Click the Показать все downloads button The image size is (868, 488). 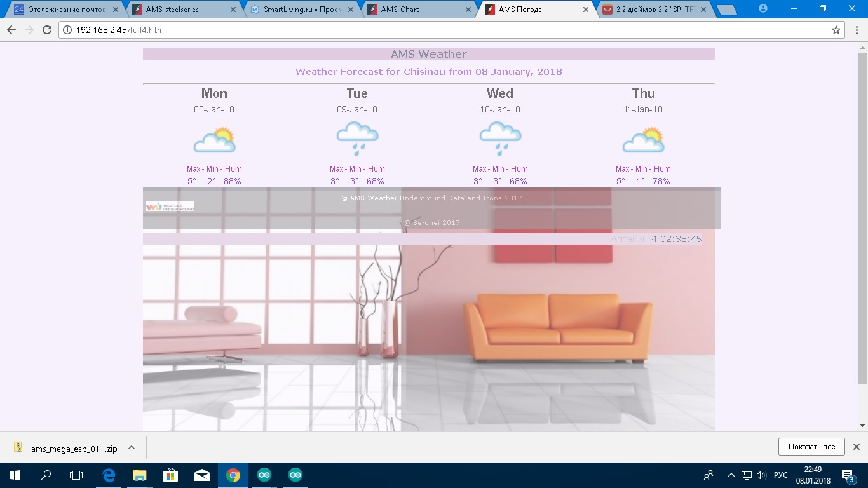coord(811,447)
